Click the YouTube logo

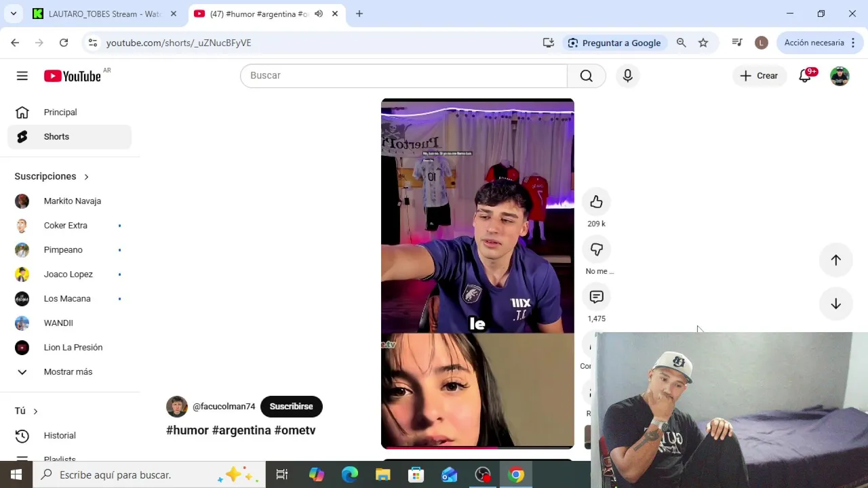tap(73, 76)
